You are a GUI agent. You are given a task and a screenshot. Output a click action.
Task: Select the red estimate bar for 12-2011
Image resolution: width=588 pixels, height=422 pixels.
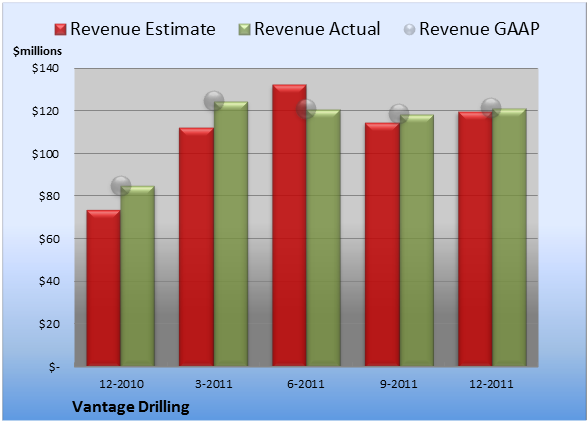coord(475,239)
